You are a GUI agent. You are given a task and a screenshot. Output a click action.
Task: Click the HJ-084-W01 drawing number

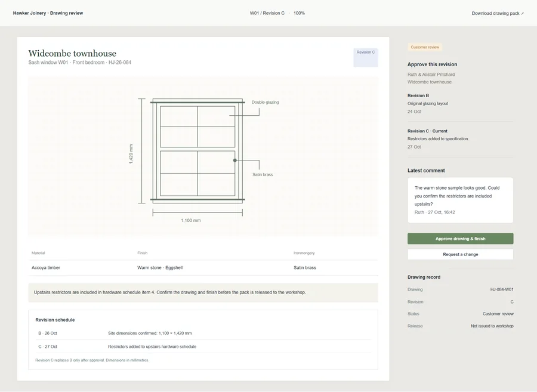[502, 289]
